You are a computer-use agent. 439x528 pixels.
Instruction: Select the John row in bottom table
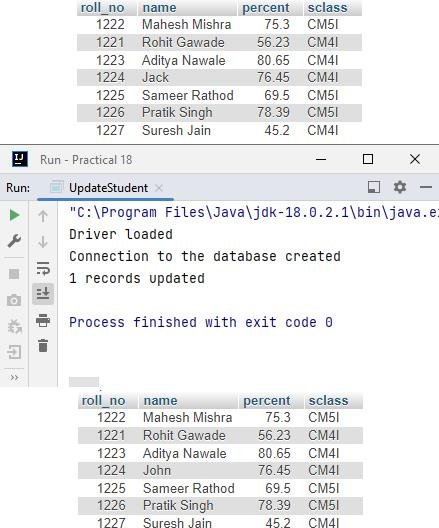click(x=221, y=470)
